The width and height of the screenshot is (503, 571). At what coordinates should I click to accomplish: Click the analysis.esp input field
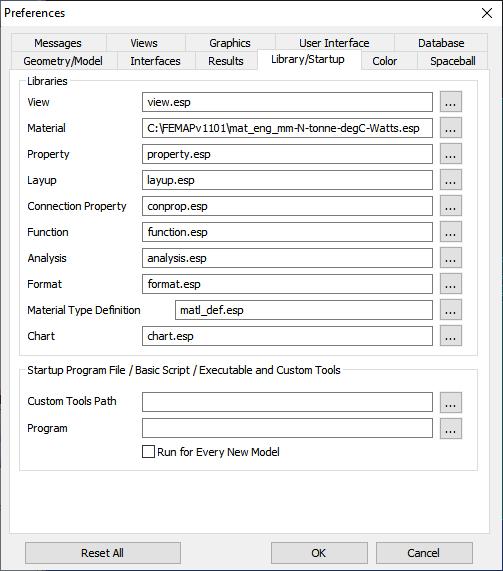[287, 258]
